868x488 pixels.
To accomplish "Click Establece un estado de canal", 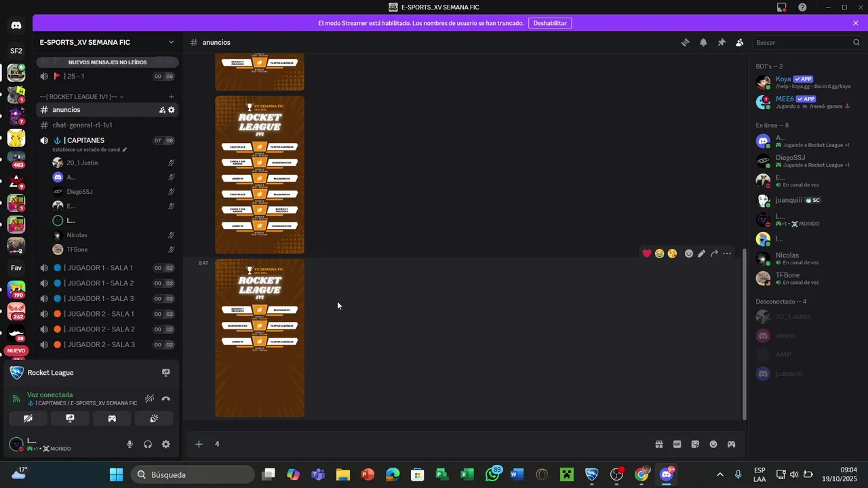I will pyautogui.click(x=90, y=149).
